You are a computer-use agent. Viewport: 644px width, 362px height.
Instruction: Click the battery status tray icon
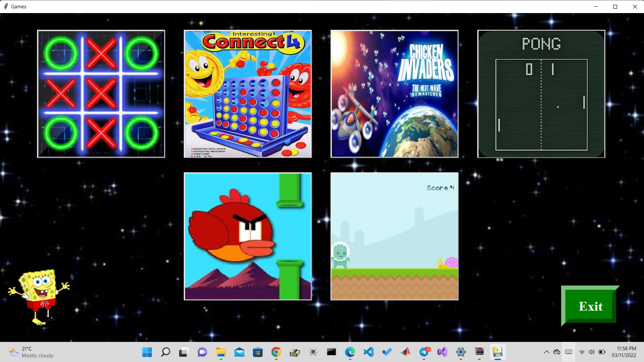point(602,352)
